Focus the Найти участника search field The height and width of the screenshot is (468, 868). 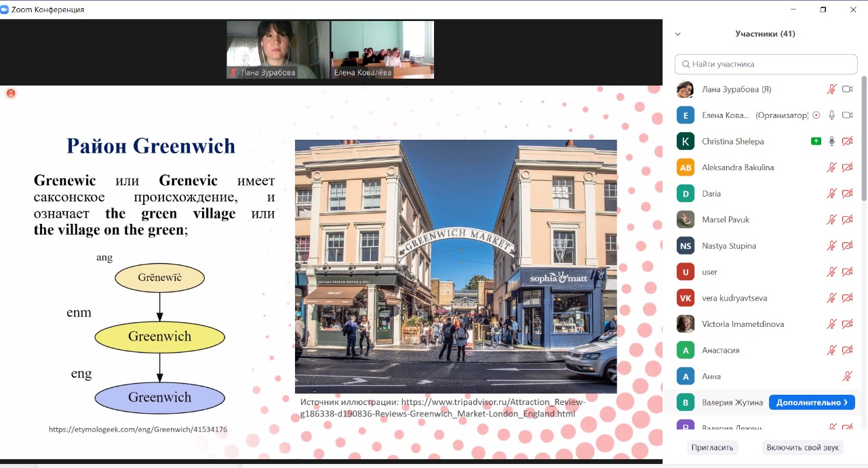(x=766, y=64)
